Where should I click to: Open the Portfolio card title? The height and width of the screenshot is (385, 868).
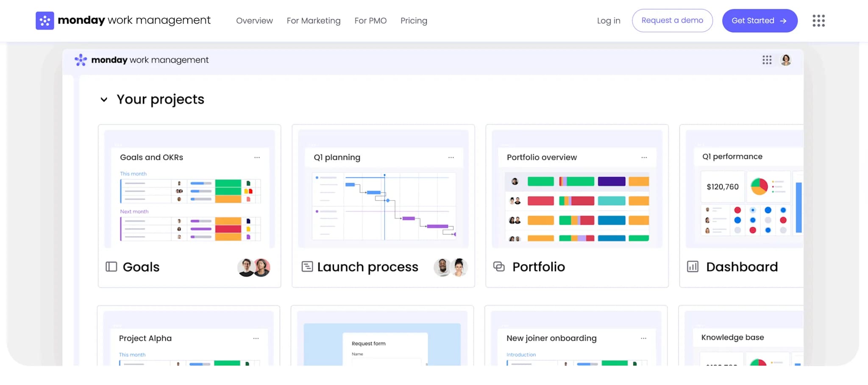pyautogui.click(x=538, y=267)
